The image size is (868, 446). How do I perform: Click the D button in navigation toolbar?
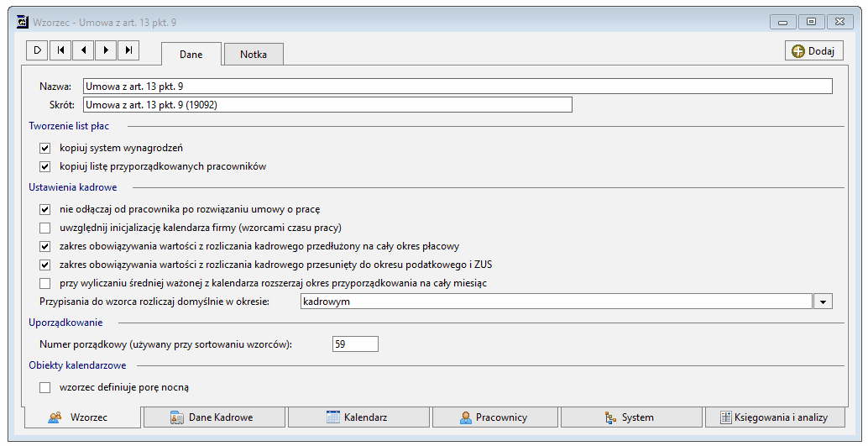tap(37, 50)
